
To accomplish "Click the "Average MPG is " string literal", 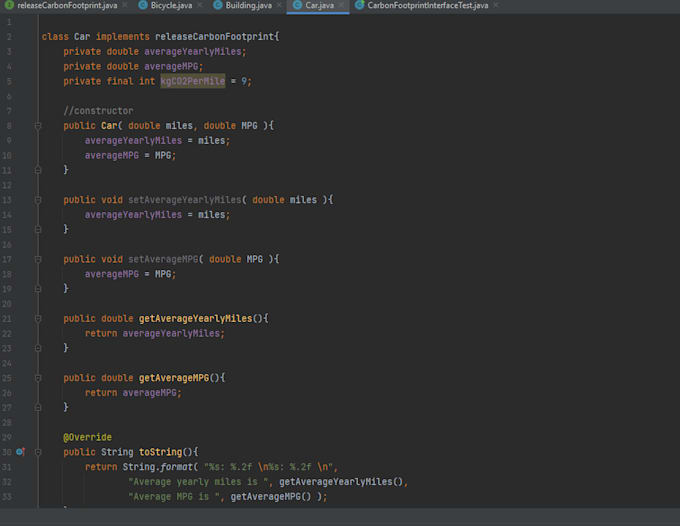I will 174,497.
